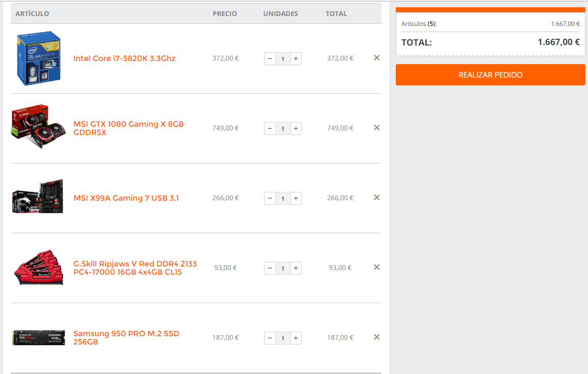Click the 372,00 € price of Intel Core i7
The height and width of the screenshot is (374, 588).
coord(225,58)
